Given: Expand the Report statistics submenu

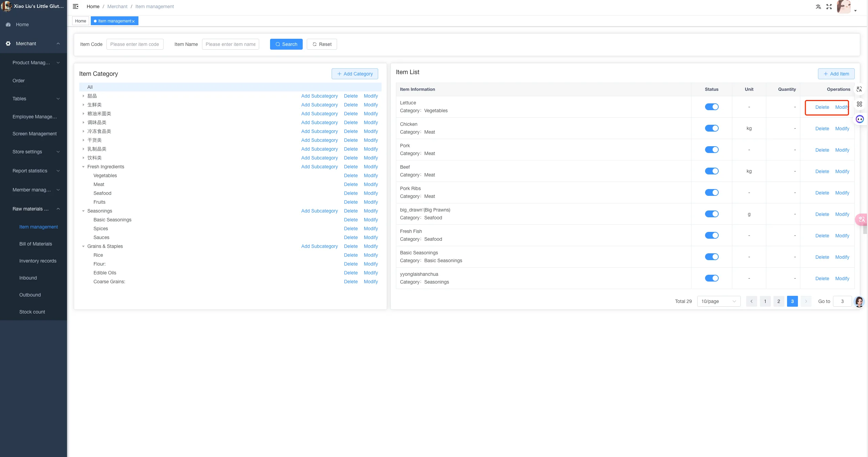Looking at the screenshot, I should point(33,171).
